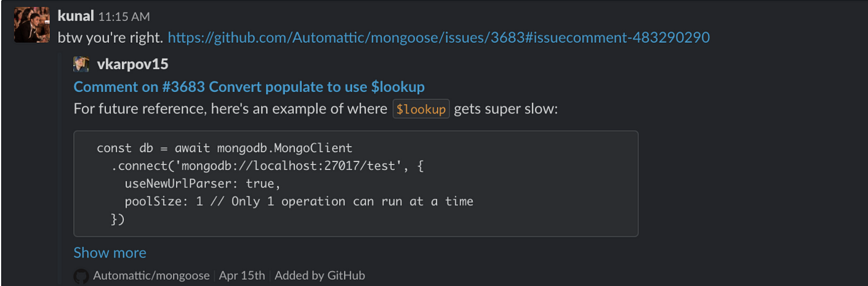Screen dimensions: 868x286
Task: Click the useNewUrlParser: true code line
Action: 203,184
